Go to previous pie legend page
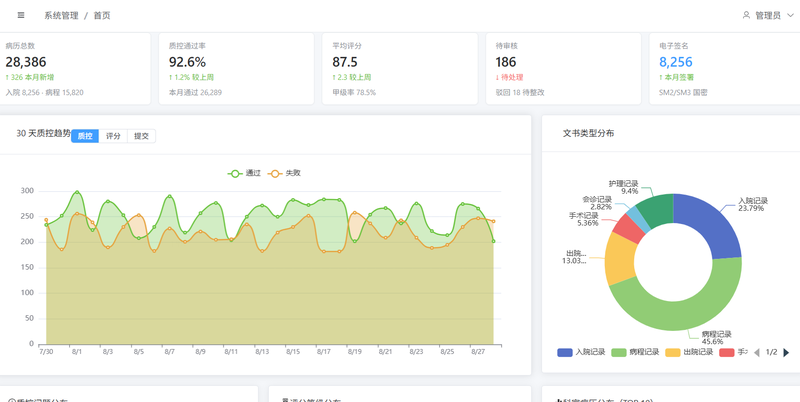Screen dimensions: 800x402 (757, 352)
